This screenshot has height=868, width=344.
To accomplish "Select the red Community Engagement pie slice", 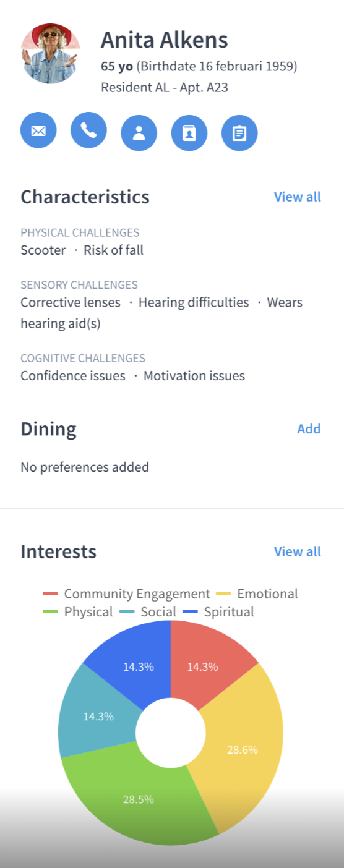I will 207,663.
